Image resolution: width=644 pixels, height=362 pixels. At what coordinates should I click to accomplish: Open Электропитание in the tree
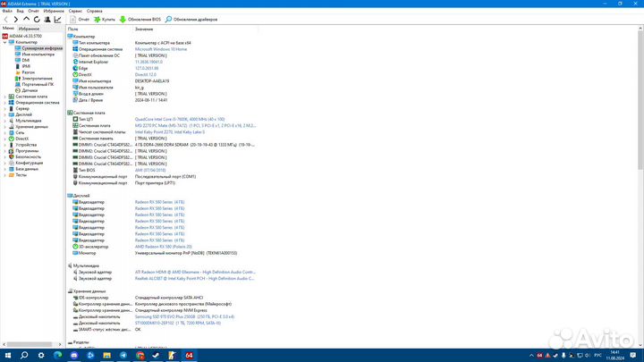(x=34, y=79)
